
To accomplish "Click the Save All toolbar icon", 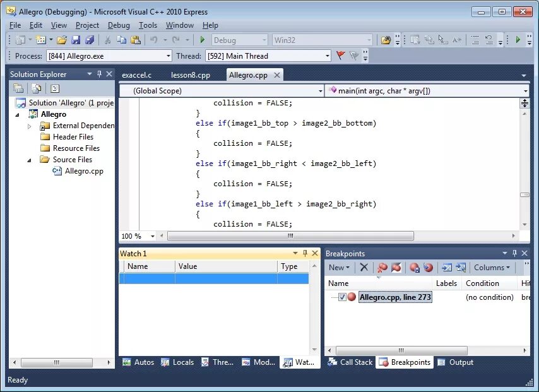I will tap(90, 40).
